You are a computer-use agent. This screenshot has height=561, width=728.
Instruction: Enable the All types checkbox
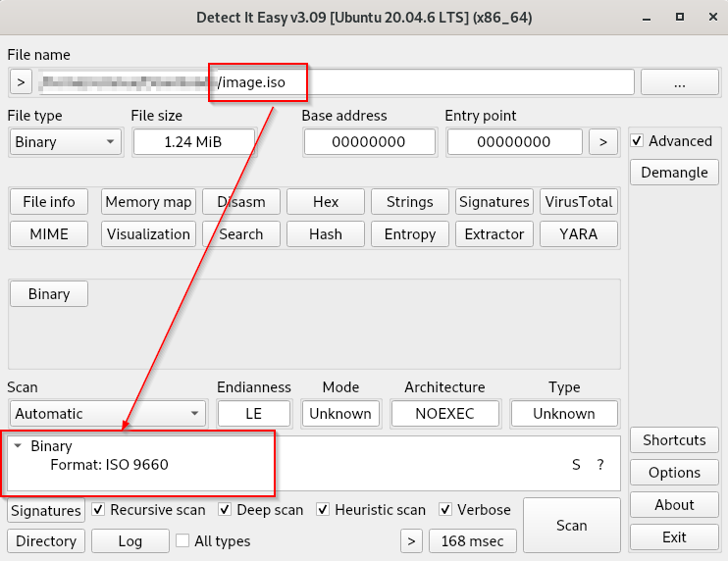(182, 541)
